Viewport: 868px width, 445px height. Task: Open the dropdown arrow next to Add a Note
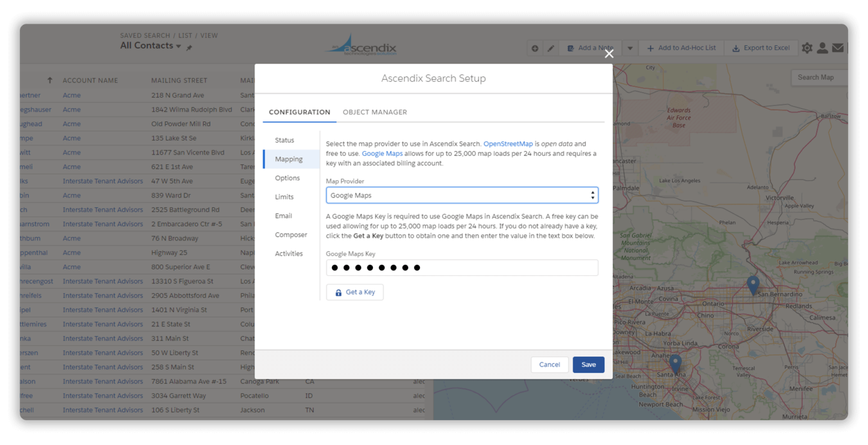point(630,48)
